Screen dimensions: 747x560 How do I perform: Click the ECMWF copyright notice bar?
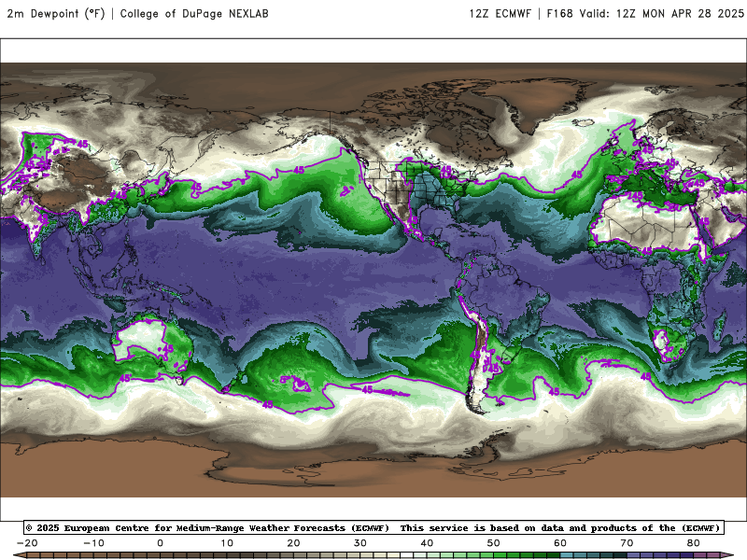(x=373, y=527)
